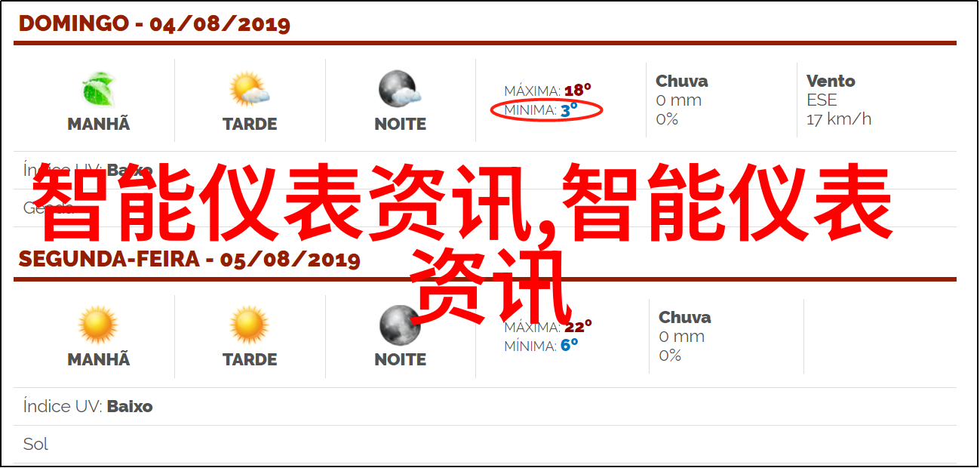
Task: Click the Monday MÍNIMA 6° temperature
Action: (541, 346)
